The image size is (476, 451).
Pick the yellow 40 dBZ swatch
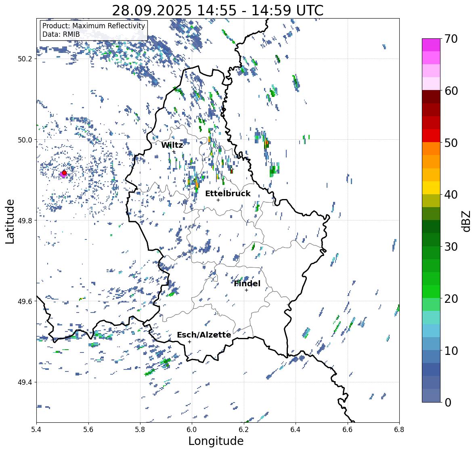tap(431, 188)
